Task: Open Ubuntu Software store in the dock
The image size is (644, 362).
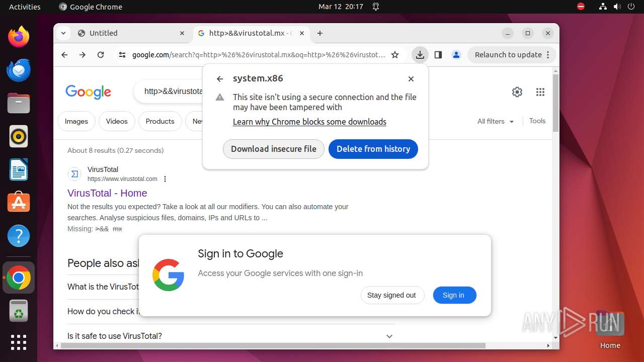Action: [x=19, y=203]
